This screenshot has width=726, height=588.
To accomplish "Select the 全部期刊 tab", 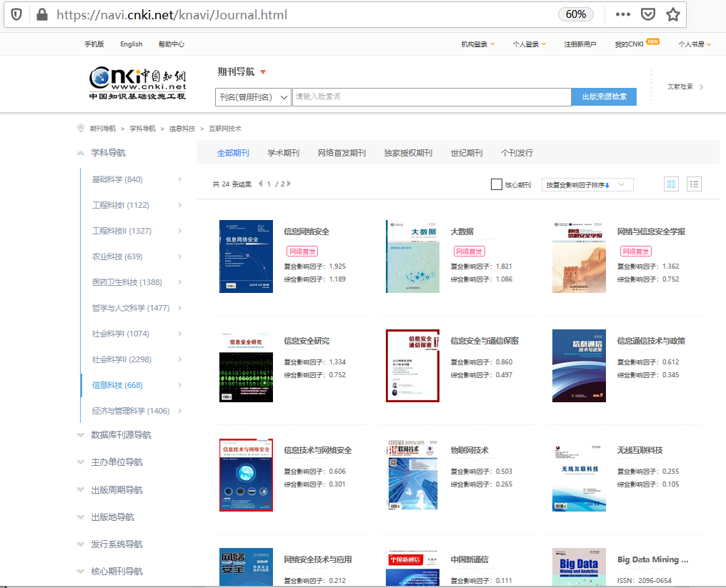I will [x=233, y=153].
